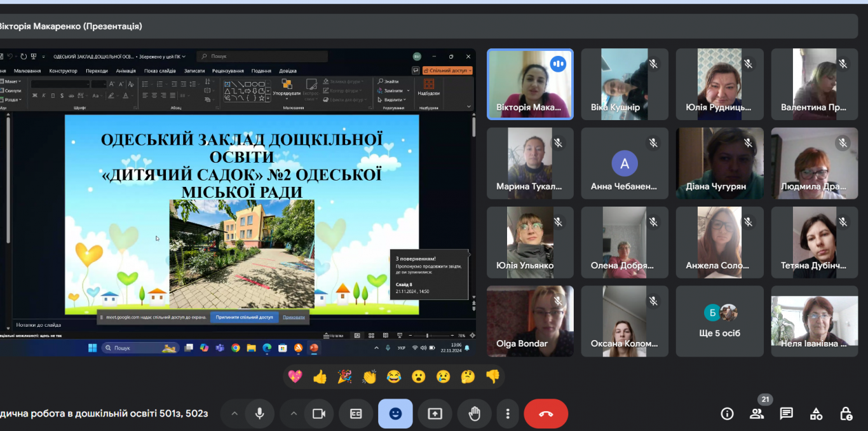Image resolution: width=868 pixels, height=431 pixels.
Task: Toggle the emoji reactions bar button
Action: pyautogui.click(x=395, y=414)
